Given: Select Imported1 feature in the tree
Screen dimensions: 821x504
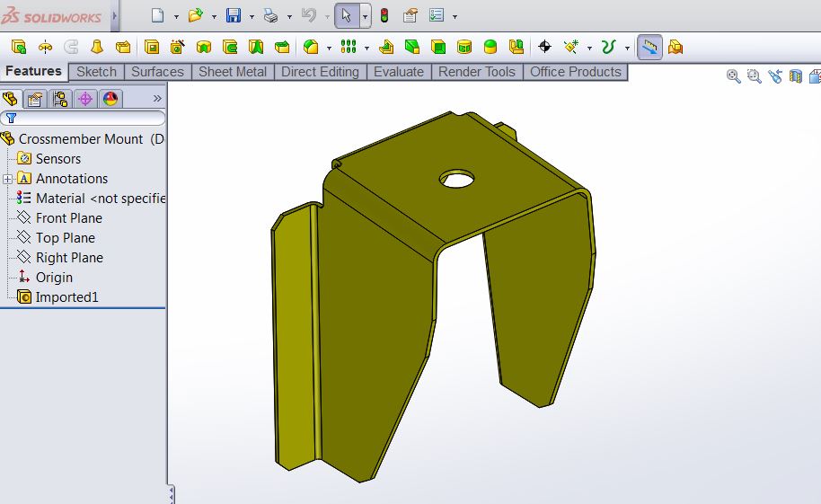Looking at the screenshot, I should [x=66, y=297].
